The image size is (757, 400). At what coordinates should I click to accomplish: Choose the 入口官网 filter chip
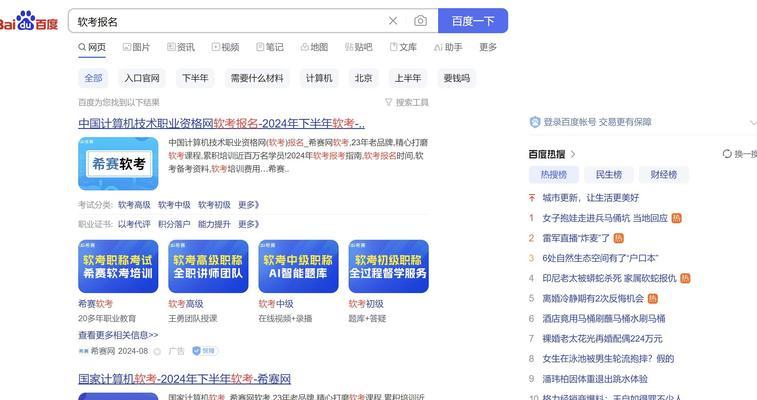tap(142, 78)
